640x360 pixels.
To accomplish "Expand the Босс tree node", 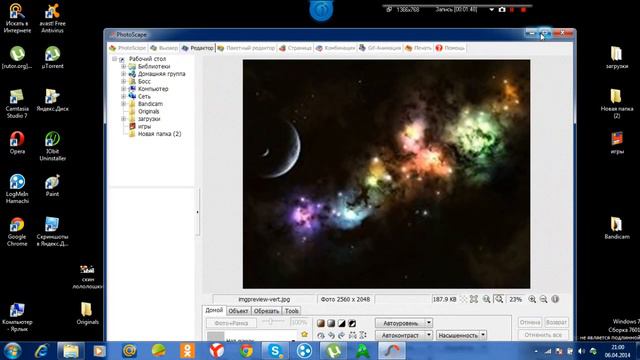I will coord(123,81).
